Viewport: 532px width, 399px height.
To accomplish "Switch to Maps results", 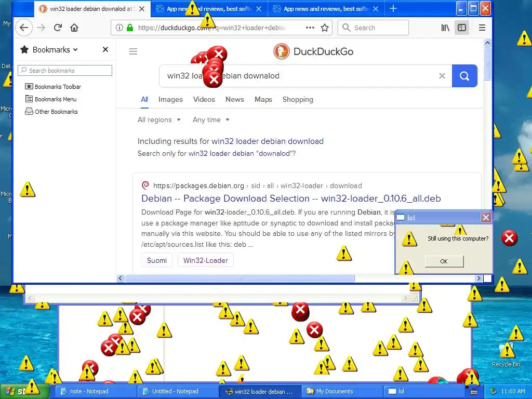I will 263,99.
